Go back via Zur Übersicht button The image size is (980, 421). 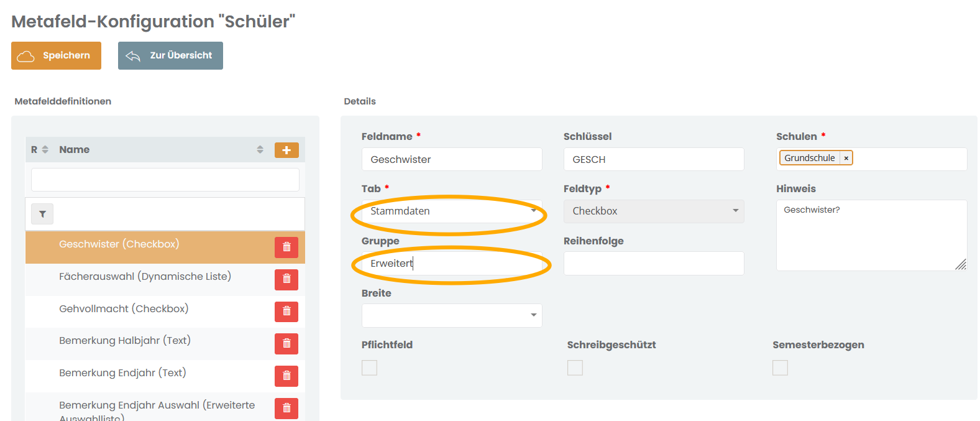170,55
